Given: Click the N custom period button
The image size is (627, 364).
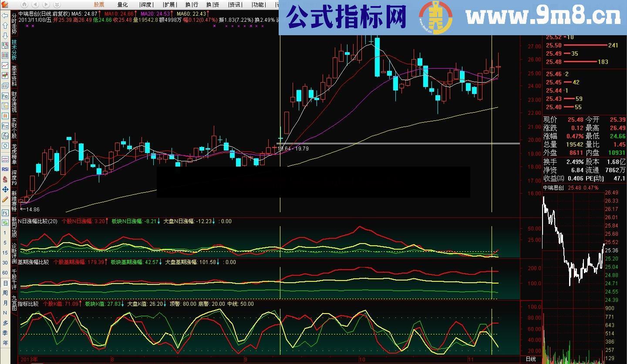Looking at the screenshot, I should [5, 313].
